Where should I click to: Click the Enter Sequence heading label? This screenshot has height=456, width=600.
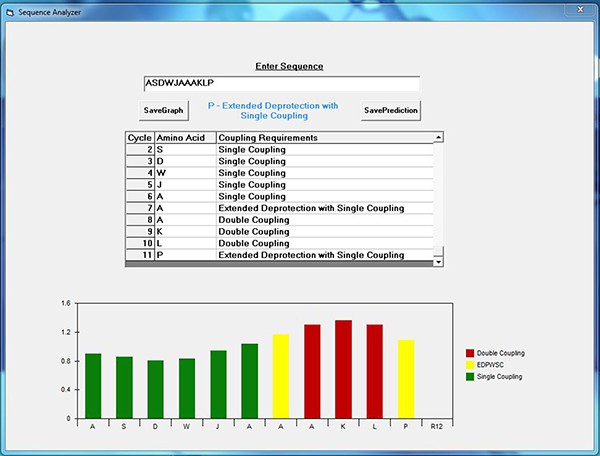click(289, 66)
